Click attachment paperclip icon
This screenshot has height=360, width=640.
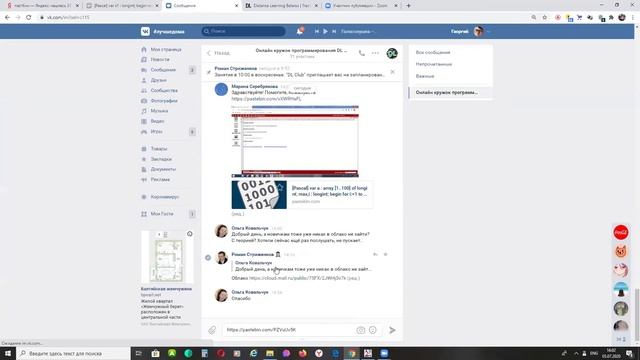pyautogui.click(x=212, y=330)
